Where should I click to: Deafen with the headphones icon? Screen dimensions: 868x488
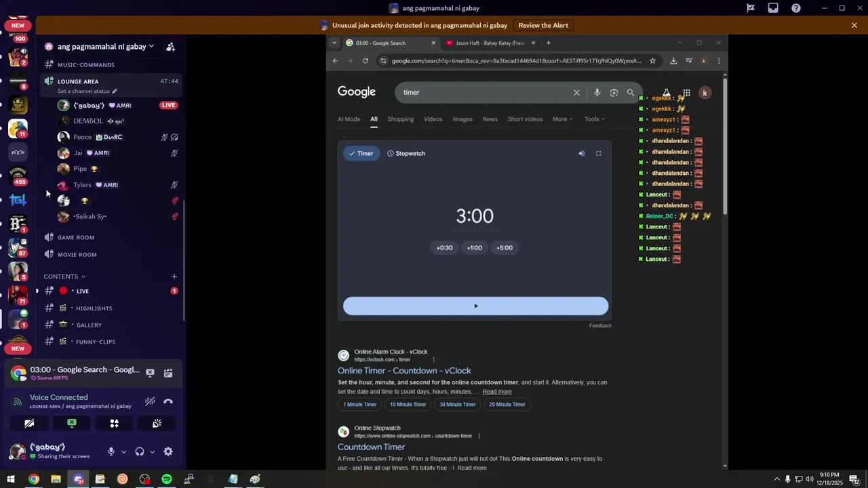click(x=140, y=451)
